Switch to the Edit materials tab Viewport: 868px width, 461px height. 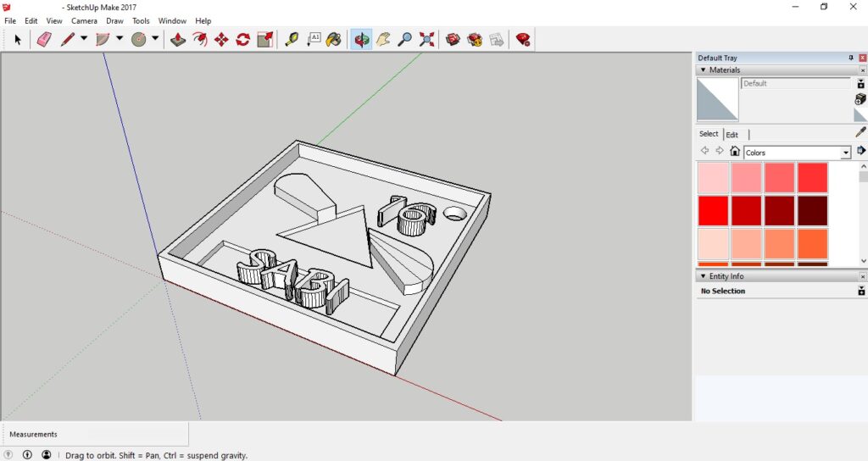click(732, 134)
